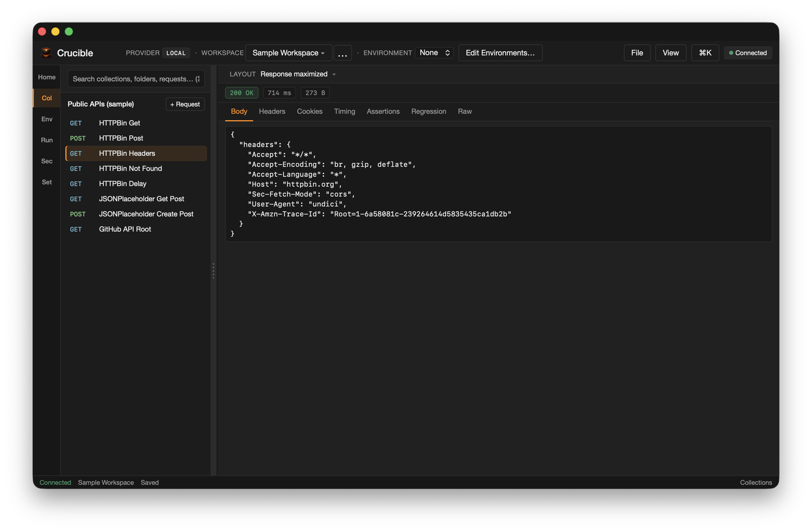Click the X-Amzn-Trace-Id value line

tap(379, 214)
